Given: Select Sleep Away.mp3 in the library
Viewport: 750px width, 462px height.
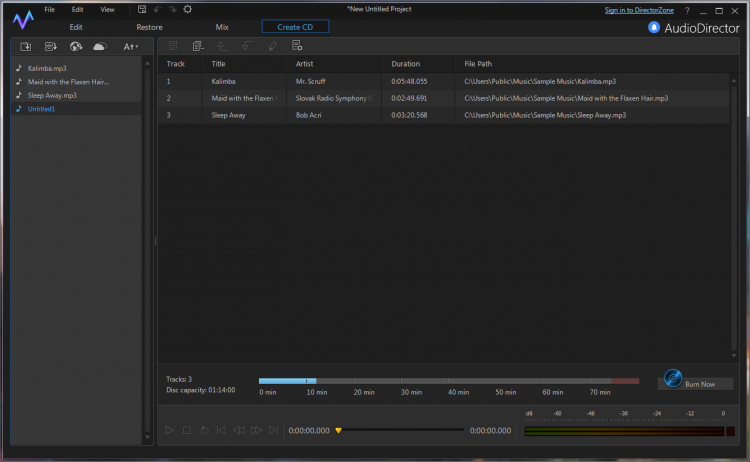Looking at the screenshot, I should [x=77, y=95].
